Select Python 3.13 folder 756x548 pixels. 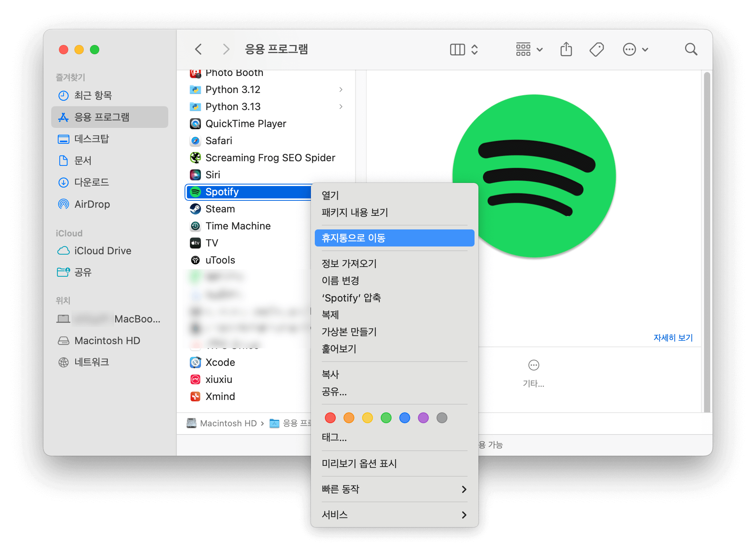tap(266, 107)
